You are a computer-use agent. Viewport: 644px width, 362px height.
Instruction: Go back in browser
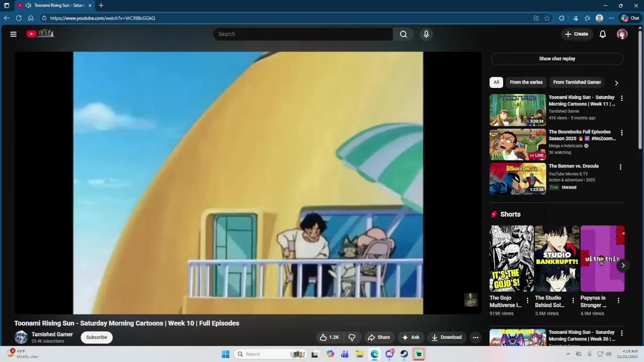point(7,18)
